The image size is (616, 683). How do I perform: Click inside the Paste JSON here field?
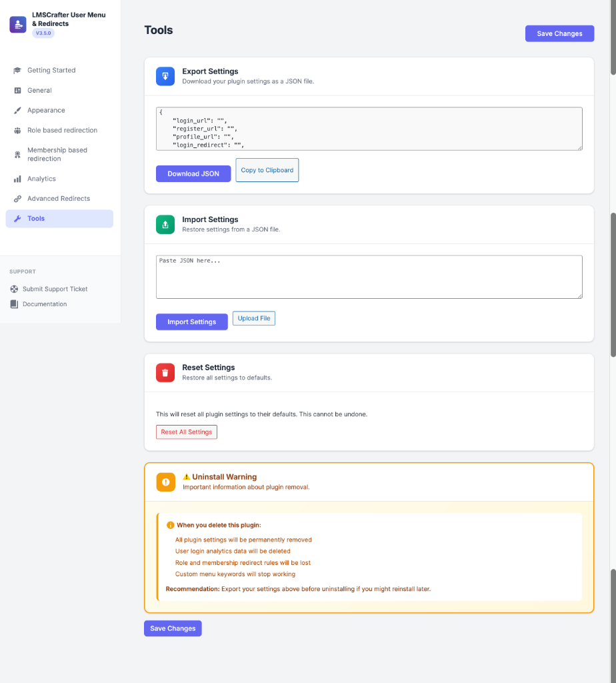(369, 275)
